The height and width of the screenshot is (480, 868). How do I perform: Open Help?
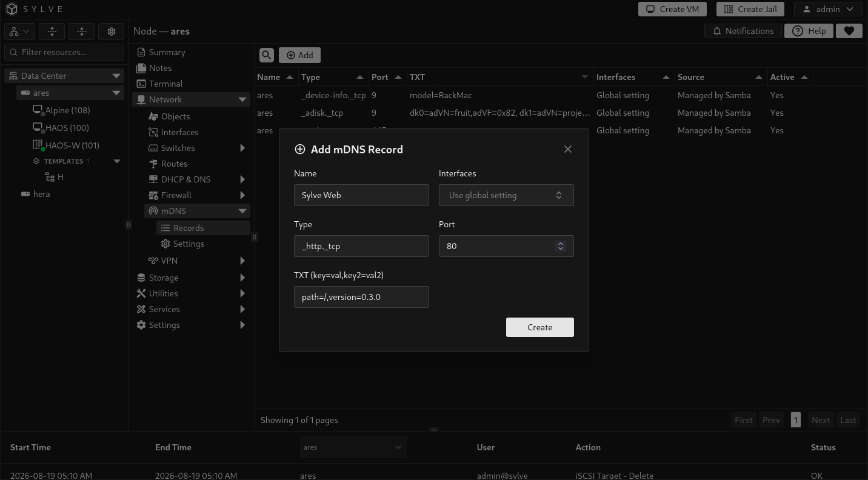(x=809, y=31)
